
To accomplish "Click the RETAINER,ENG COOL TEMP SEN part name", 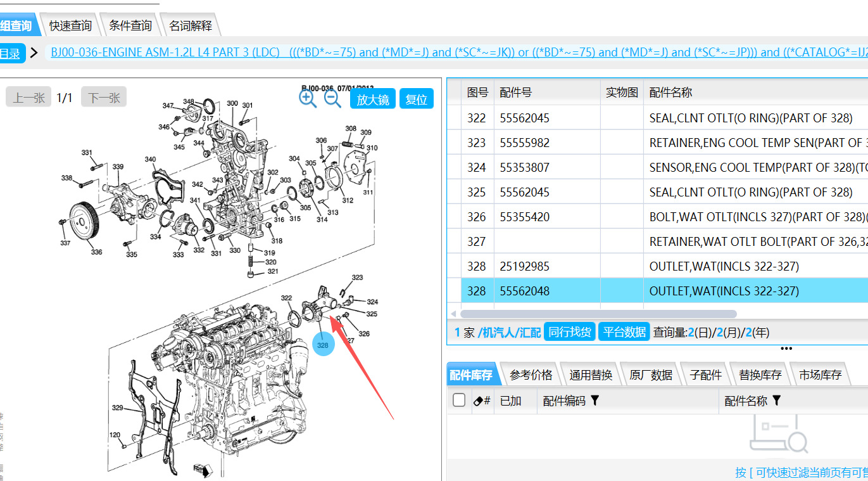I will tap(758, 143).
